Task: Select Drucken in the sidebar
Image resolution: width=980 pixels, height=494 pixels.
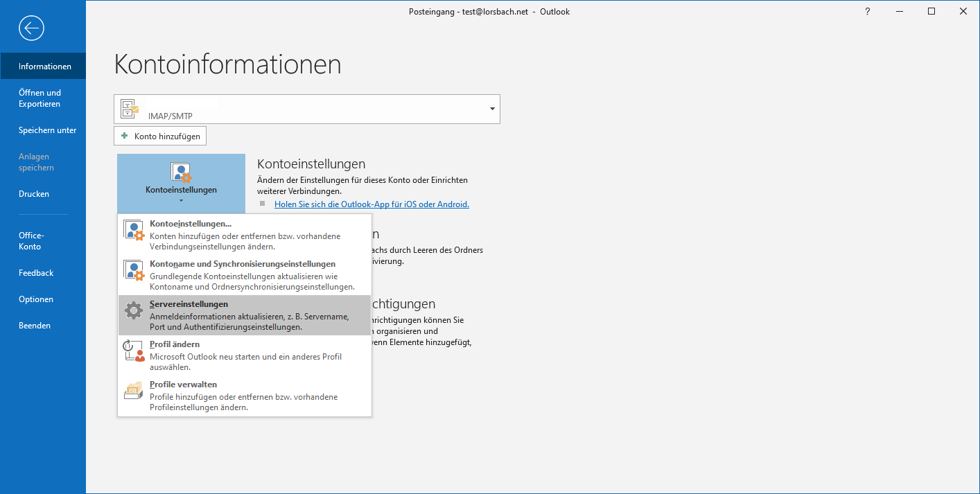Action: (x=43, y=194)
